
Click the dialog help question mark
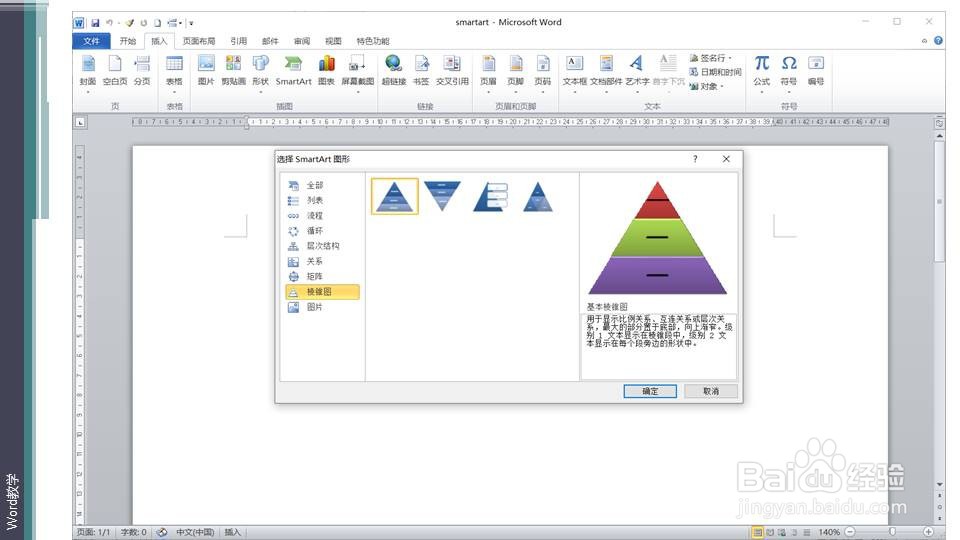point(695,159)
